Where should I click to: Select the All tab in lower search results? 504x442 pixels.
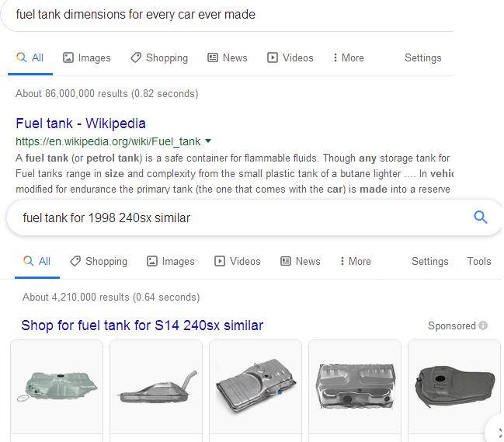click(x=37, y=261)
